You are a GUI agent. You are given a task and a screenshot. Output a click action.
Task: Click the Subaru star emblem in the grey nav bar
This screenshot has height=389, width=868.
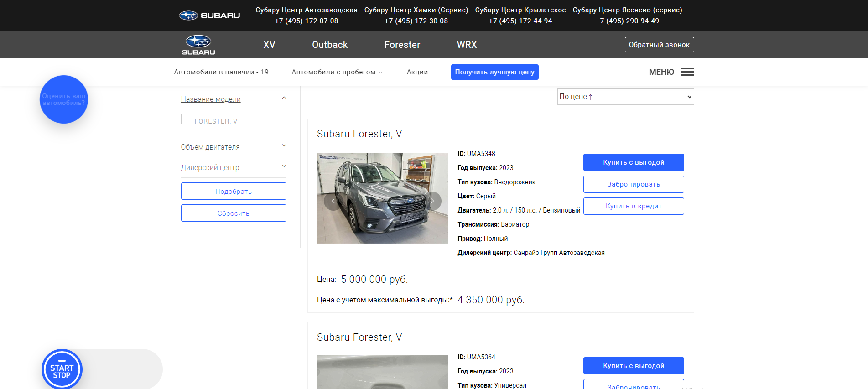(x=198, y=45)
